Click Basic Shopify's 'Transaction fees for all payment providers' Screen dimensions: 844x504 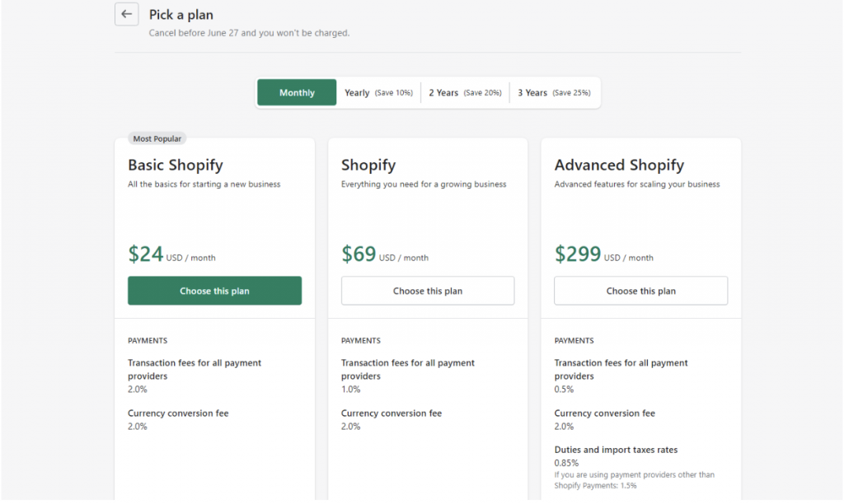(x=195, y=369)
